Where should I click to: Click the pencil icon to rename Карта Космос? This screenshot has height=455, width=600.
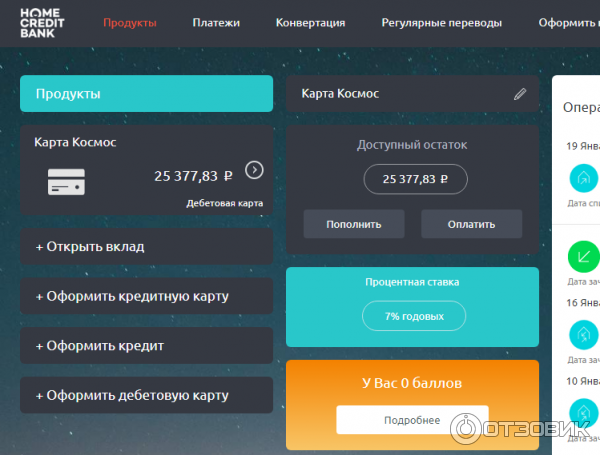click(x=519, y=94)
